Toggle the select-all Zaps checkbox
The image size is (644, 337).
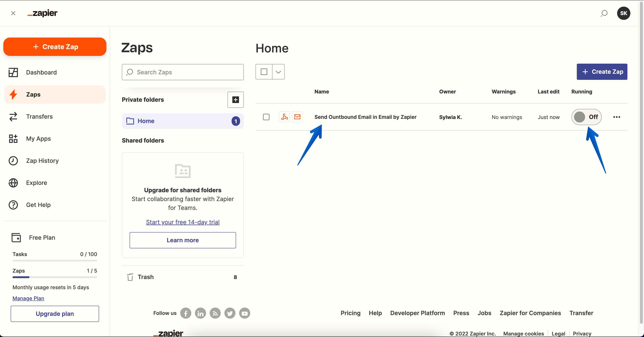264,72
